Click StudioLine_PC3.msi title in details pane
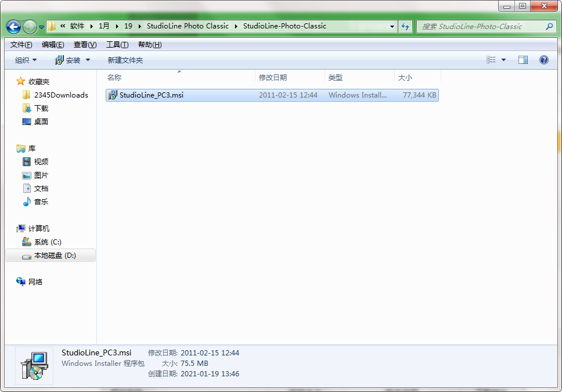The height and width of the screenshot is (392, 562). [x=96, y=353]
